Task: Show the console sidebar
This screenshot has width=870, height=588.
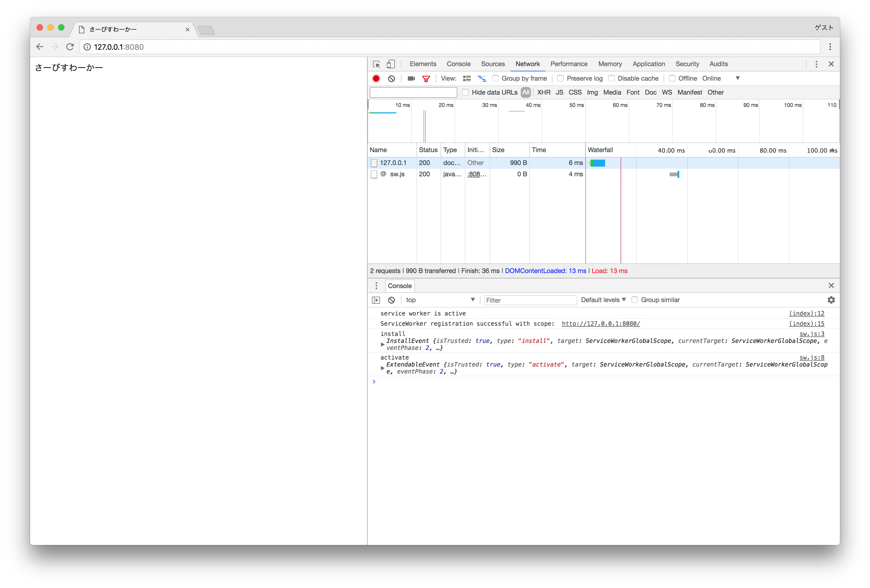Action: coord(376,300)
